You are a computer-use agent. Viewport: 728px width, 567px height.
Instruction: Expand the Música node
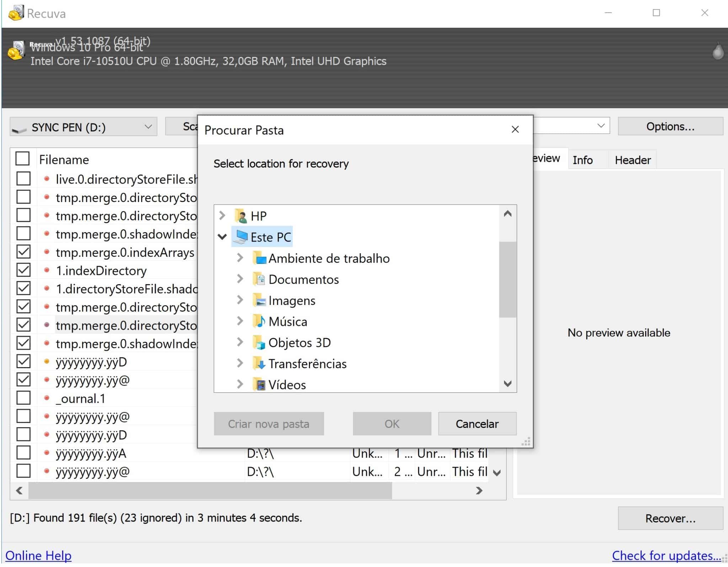click(240, 321)
